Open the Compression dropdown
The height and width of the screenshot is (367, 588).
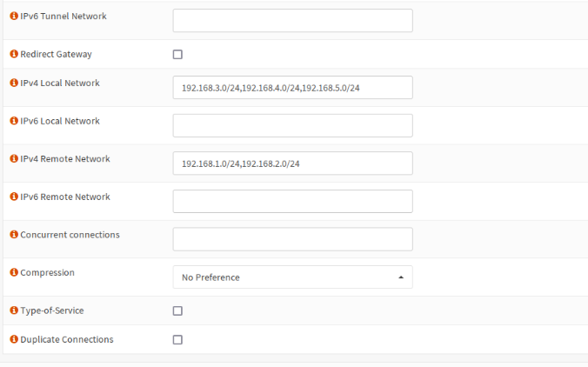292,277
